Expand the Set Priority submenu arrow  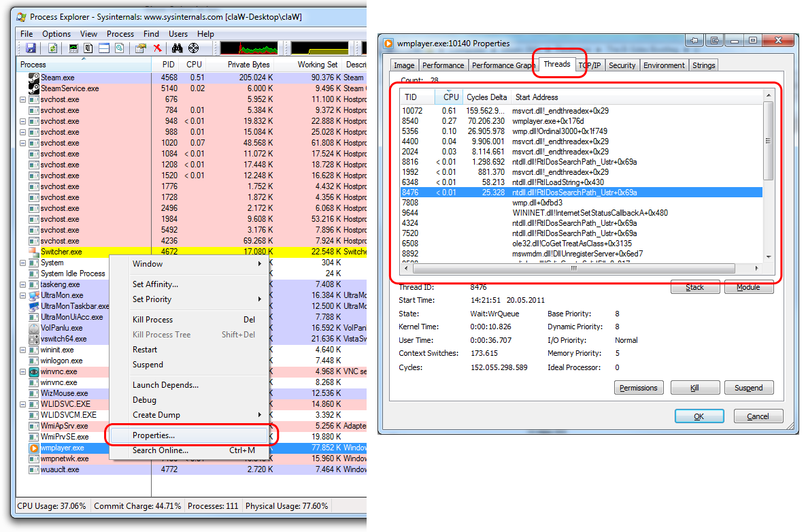(x=260, y=299)
